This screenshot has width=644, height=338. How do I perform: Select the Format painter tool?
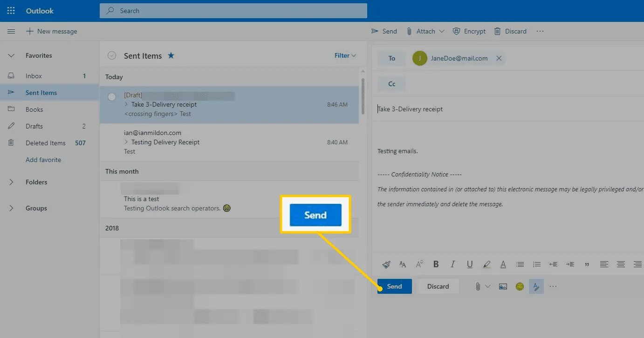(386, 264)
